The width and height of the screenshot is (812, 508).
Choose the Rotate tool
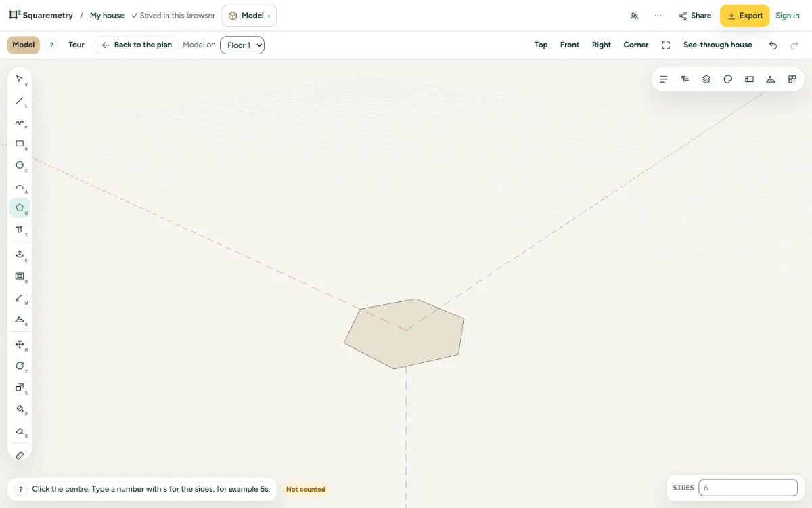(x=20, y=366)
